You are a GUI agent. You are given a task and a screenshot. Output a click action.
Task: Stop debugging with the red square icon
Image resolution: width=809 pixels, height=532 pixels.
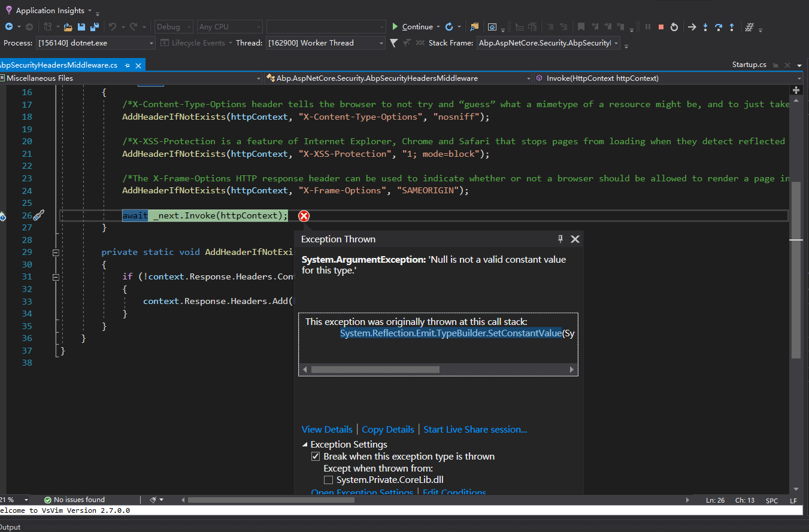pos(661,27)
